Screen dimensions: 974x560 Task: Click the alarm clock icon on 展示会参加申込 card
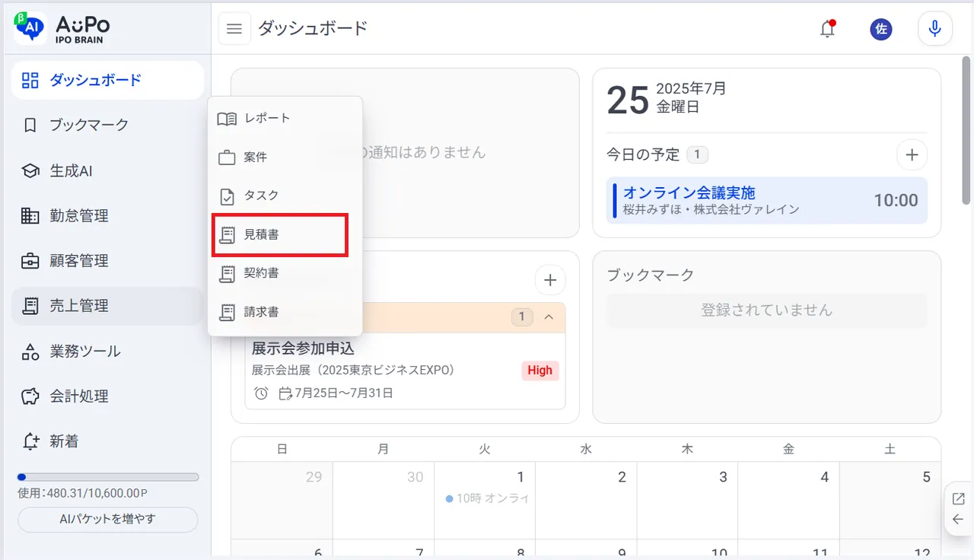tap(261, 393)
